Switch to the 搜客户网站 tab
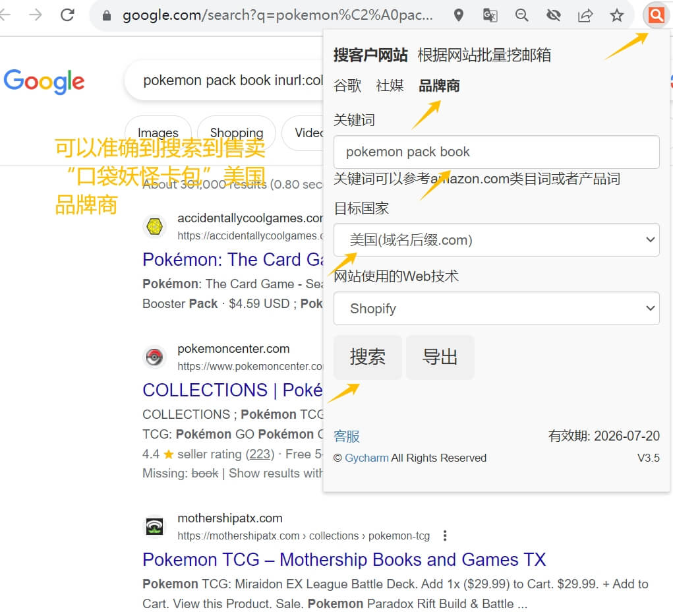 (x=370, y=55)
